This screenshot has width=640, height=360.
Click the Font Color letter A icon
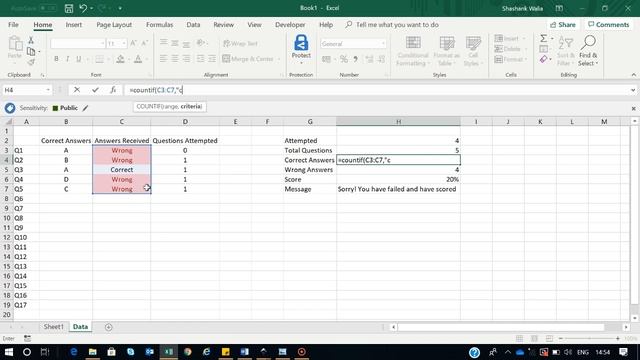point(138,59)
